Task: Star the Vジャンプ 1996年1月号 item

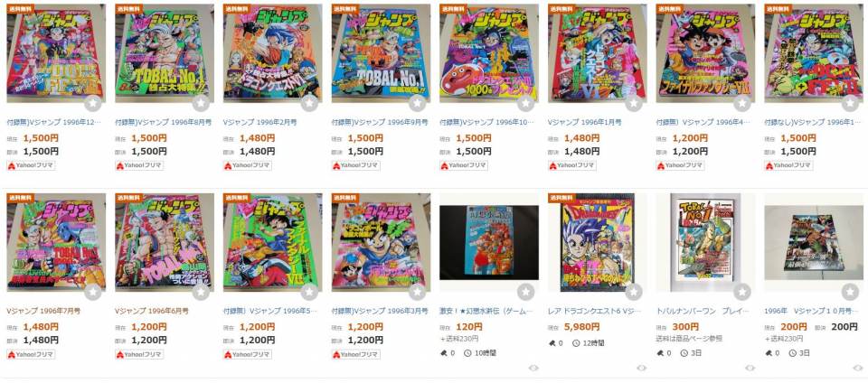Action: pos(635,103)
